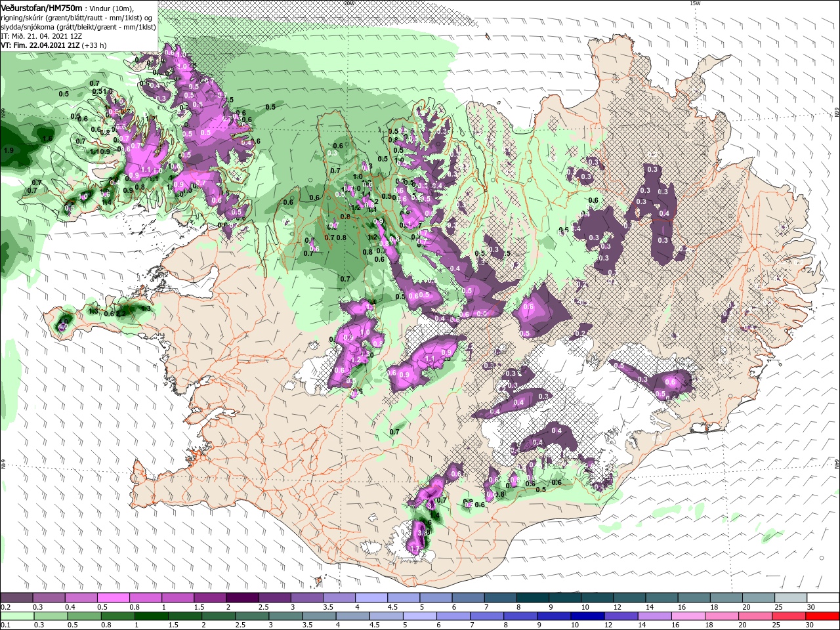Click the '20W' longitude label
Screen dimensions: 840x630
point(348,3)
